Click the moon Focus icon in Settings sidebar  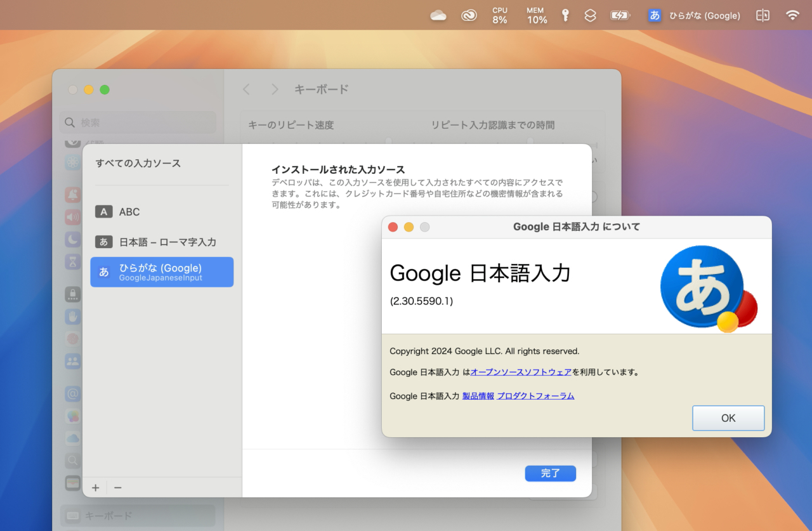(x=73, y=240)
